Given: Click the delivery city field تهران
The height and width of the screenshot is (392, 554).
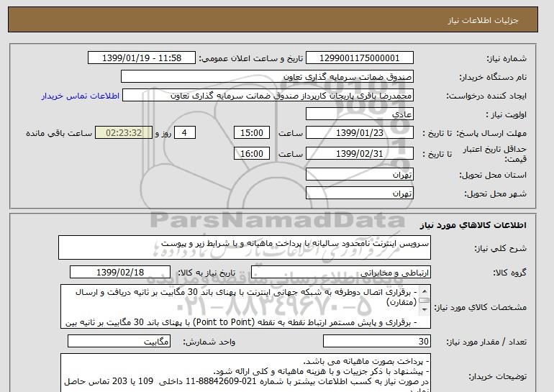Looking at the screenshot, I should click(x=359, y=193).
